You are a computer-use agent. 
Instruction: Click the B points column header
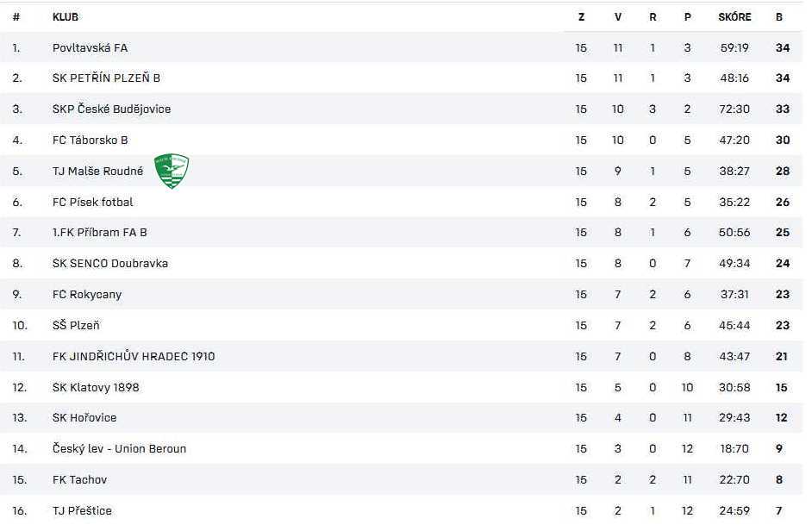(x=779, y=17)
